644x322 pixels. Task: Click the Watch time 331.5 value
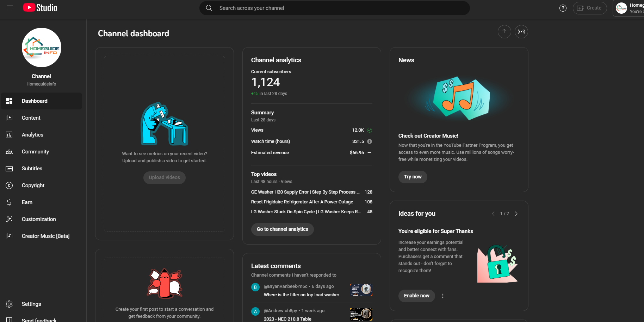point(358,141)
